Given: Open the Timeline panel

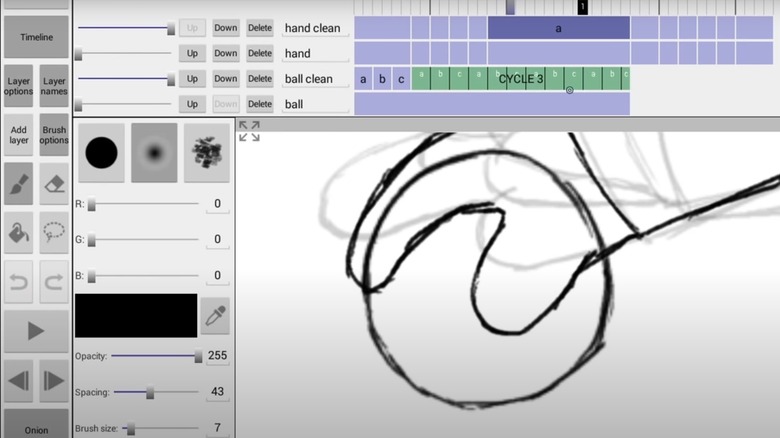Looking at the screenshot, I should [x=36, y=37].
